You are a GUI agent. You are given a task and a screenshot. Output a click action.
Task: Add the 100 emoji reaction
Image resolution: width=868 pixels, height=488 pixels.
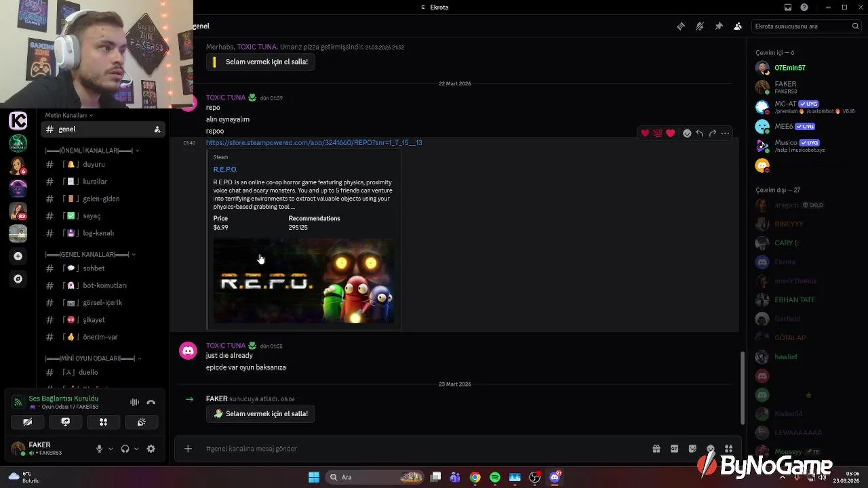[657, 133]
